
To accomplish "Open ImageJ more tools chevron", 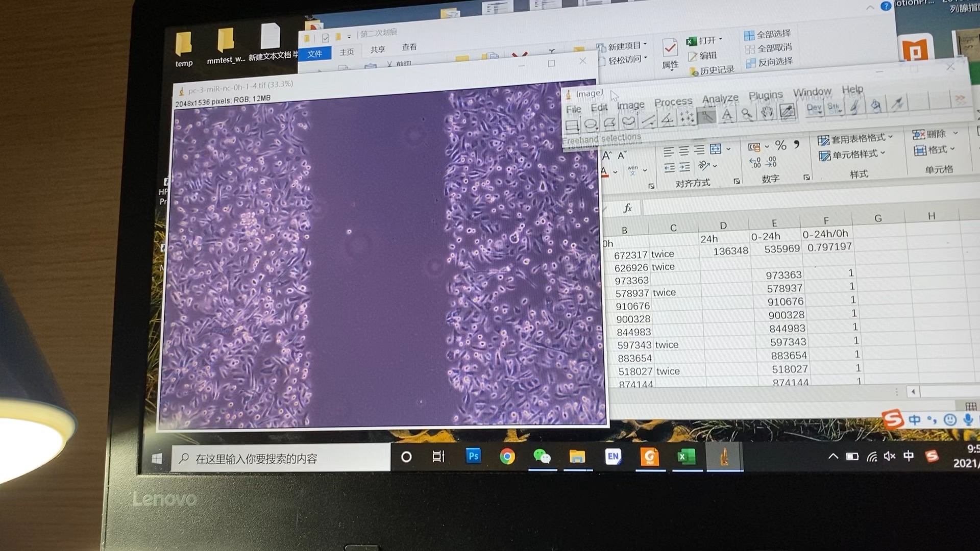I will pos(960,98).
